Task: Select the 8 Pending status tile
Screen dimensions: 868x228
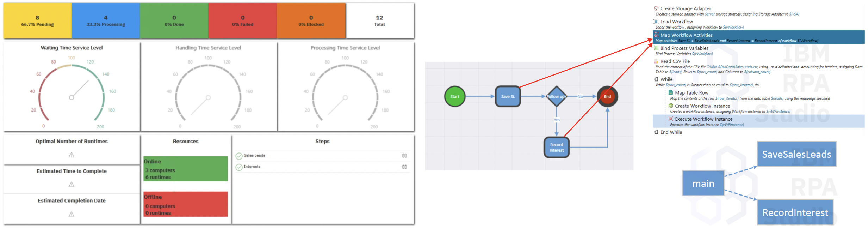Action: 37,21
